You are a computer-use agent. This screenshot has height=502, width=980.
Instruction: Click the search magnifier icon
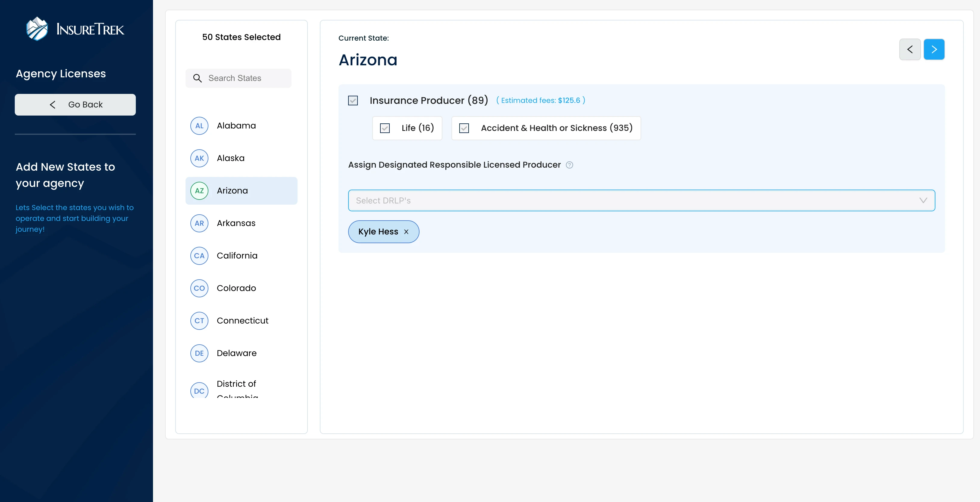tap(197, 78)
